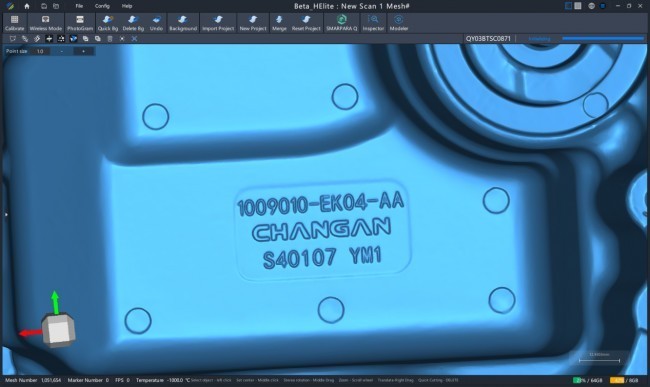Select the first selection tool in secondary toolbar
Screen dimensions: 650x387
click(x=13, y=39)
